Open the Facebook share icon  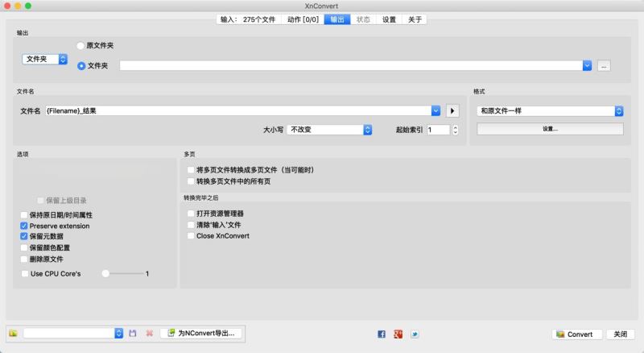(x=382, y=334)
